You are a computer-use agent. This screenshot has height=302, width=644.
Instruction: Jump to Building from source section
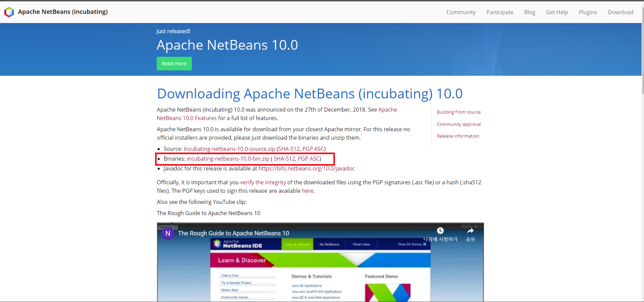tap(459, 112)
